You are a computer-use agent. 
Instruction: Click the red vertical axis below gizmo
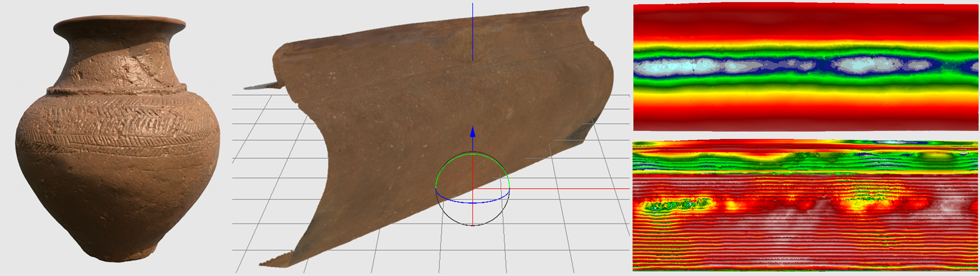pyautogui.click(x=473, y=213)
